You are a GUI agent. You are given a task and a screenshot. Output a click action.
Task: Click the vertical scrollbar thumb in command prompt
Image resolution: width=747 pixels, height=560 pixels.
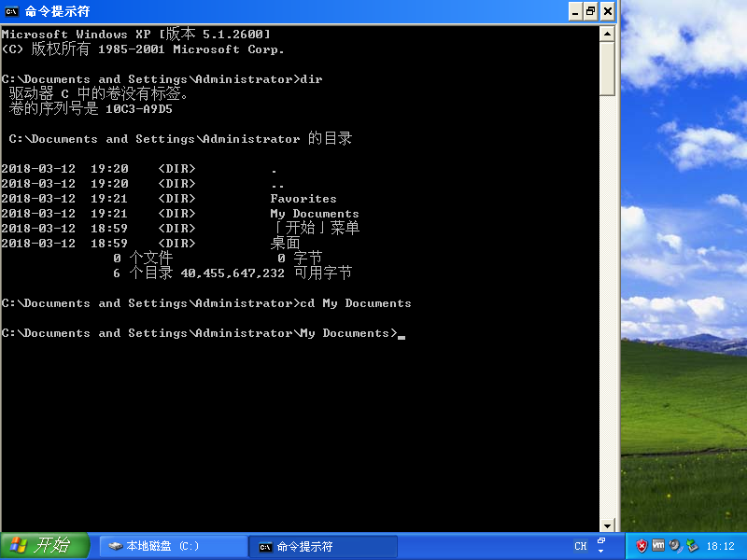(x=607, y=69)
